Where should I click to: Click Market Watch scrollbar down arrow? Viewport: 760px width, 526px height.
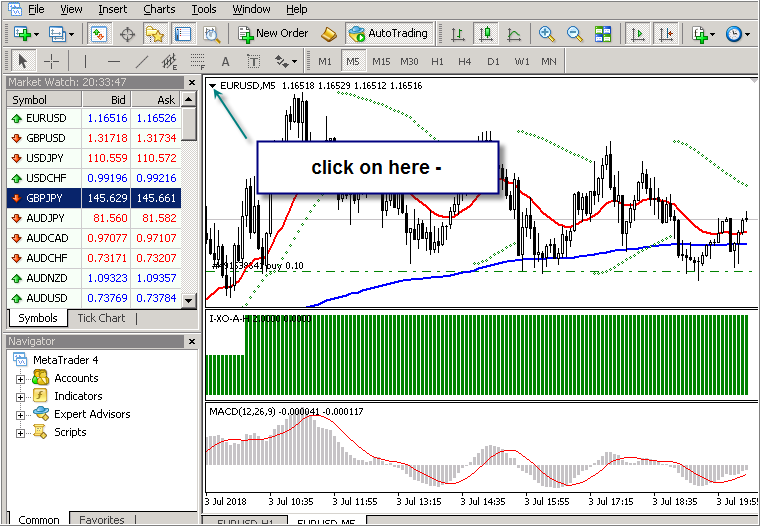coord(189,301)
